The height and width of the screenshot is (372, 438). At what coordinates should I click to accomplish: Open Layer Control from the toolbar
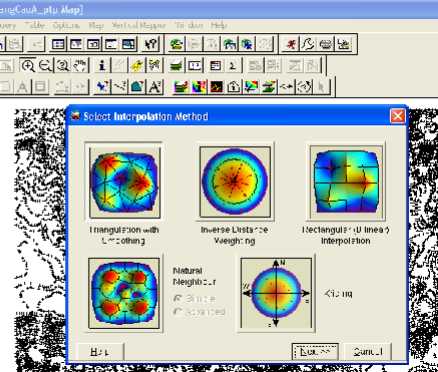(x=176, y=66)
